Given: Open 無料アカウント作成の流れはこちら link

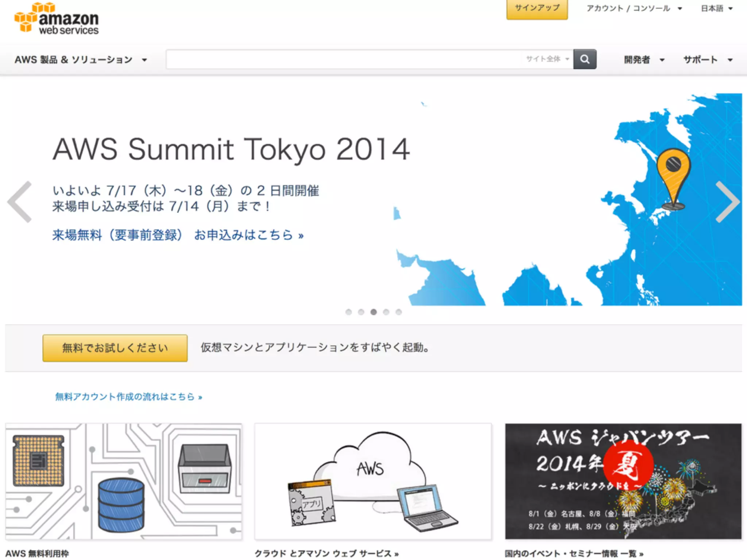Looking at the screenshot, I should [x=128, y=397].
